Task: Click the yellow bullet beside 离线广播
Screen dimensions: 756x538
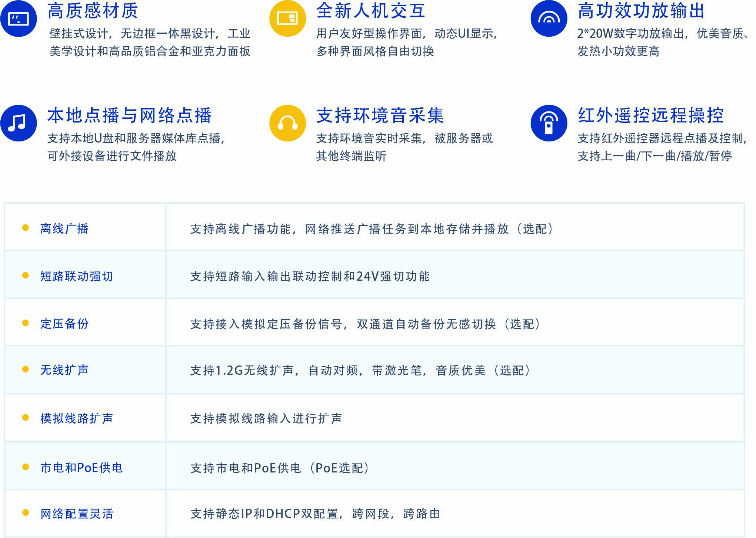Action: 26,228
